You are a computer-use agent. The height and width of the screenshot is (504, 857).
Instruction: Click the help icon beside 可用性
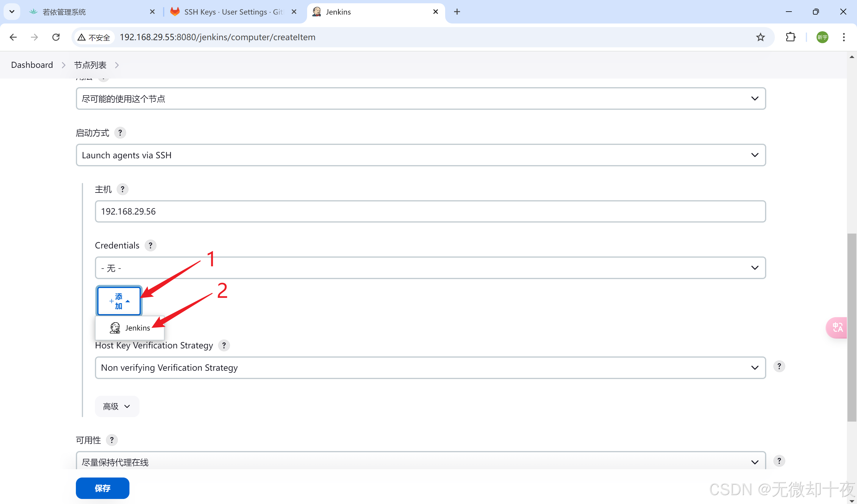tap(112, 440)
